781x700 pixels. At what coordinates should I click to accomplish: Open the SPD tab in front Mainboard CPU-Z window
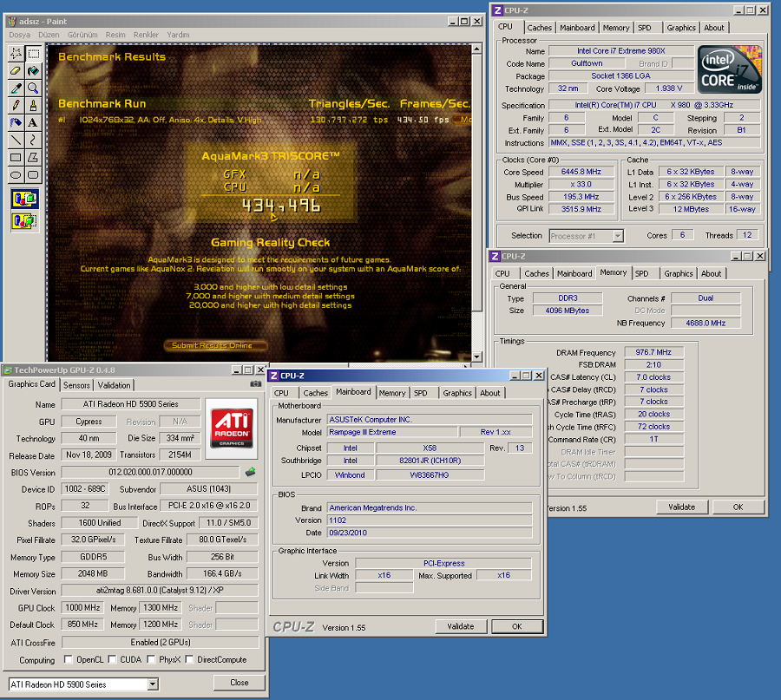point(421,393)
